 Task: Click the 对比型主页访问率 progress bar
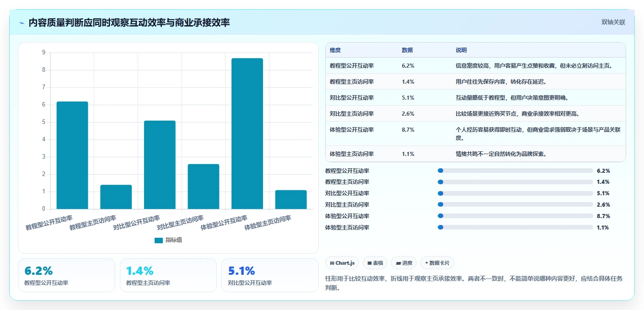coord(515,204)
